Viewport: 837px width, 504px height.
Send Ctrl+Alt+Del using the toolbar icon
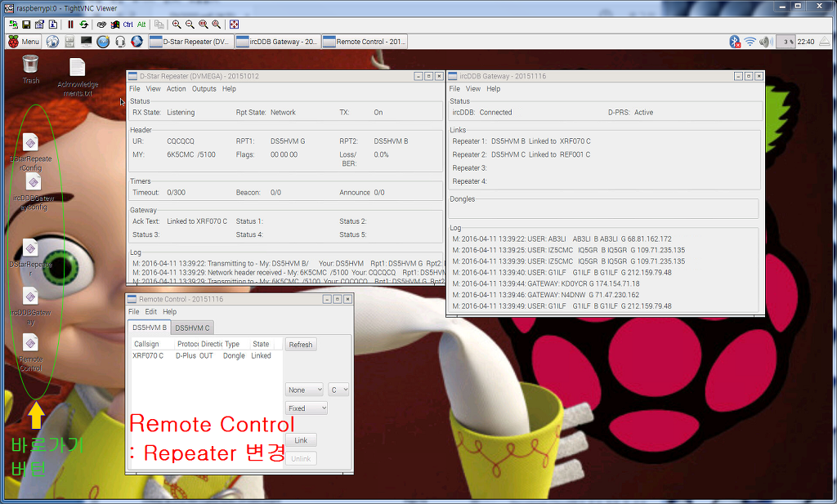click(101, 25)
